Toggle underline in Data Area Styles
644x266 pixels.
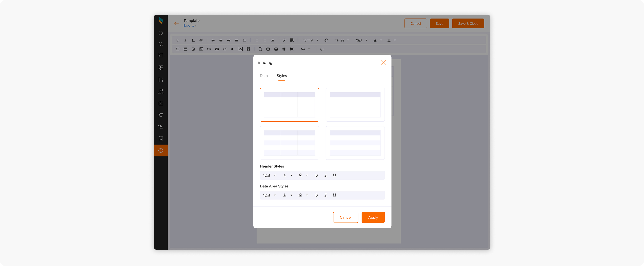click(x=334, y=195)
